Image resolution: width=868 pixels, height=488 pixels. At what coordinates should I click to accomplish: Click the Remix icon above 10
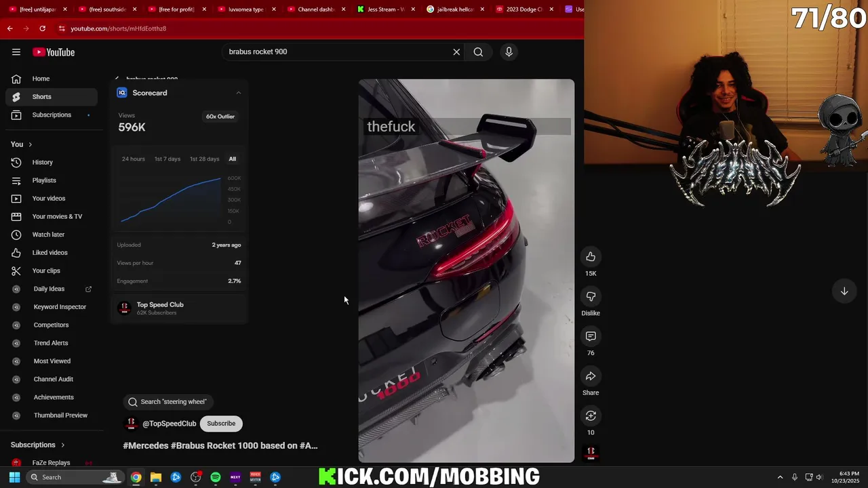click(x=591, y=415)
